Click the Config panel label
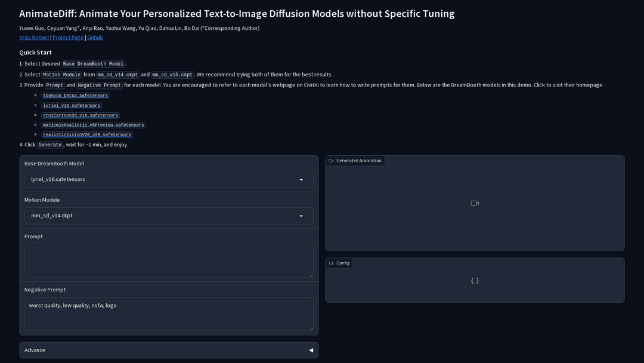644x363 pixels. pyautogui.click(x=339, y=263)
